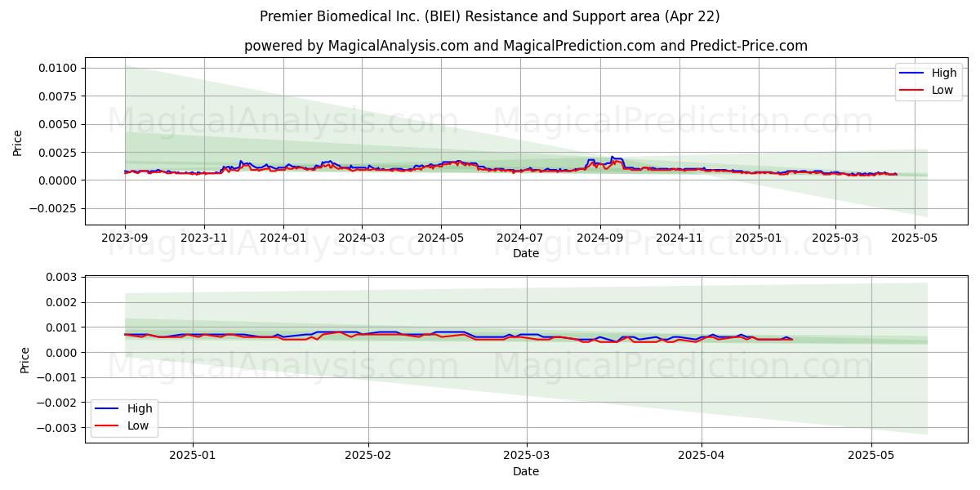Click the '2023-09' x-axis tick label
The width and height of the screenshot is (980, 490).
(125, 237)
